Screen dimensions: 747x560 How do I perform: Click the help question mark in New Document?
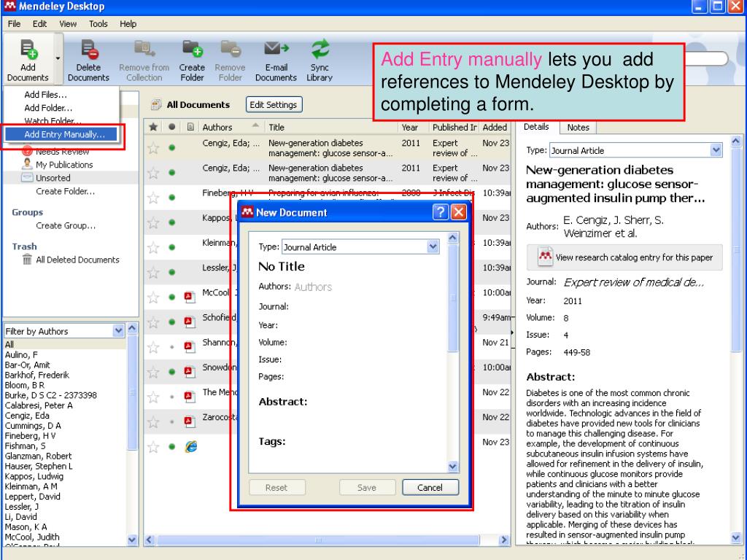[441, 212]
